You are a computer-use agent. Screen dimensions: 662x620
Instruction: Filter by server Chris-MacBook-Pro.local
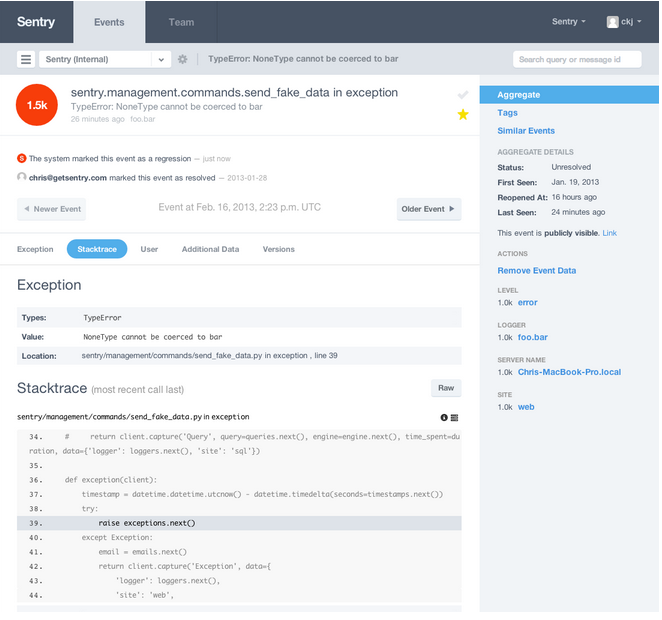click(x=570, y=372)
